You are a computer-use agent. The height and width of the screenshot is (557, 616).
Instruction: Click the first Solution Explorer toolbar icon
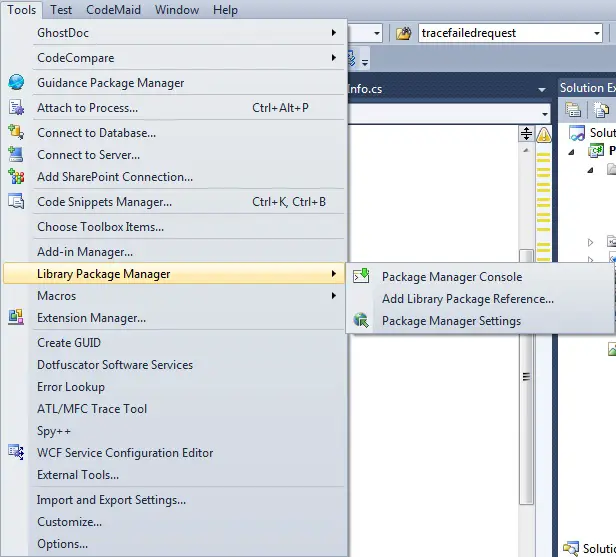[573, 110]
